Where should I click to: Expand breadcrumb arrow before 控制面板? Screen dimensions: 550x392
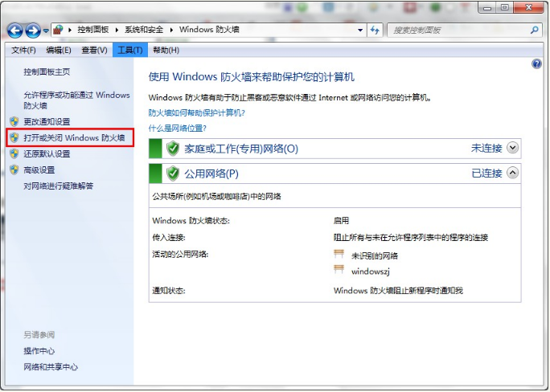(70, 31)
